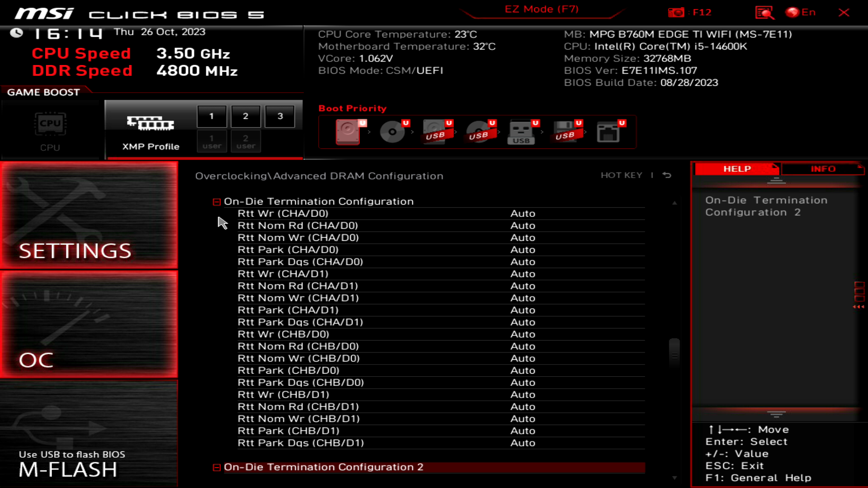Click the XMP Profile memory icon
The image size is (868, 488).
pyautogui.click(x=151, y=123)
